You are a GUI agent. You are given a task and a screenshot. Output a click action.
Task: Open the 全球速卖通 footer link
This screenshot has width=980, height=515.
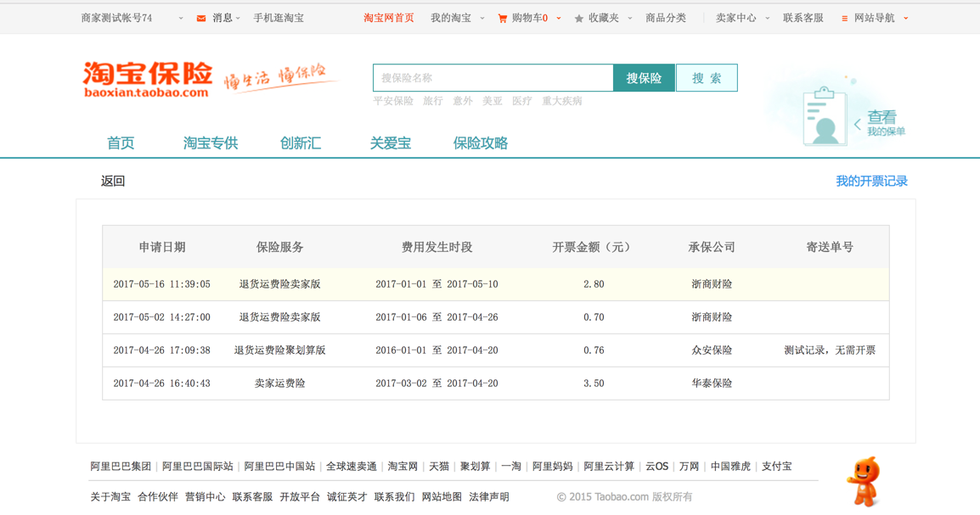(352, 467)
